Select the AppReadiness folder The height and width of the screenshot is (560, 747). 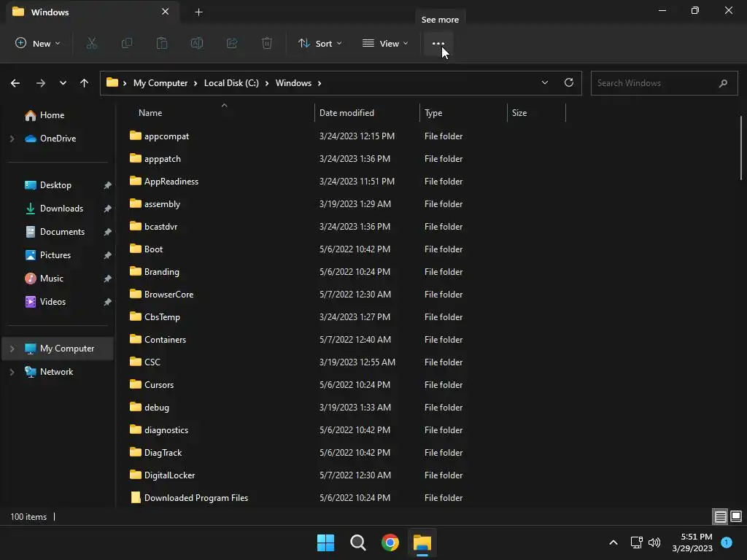(x=171, y=182)
